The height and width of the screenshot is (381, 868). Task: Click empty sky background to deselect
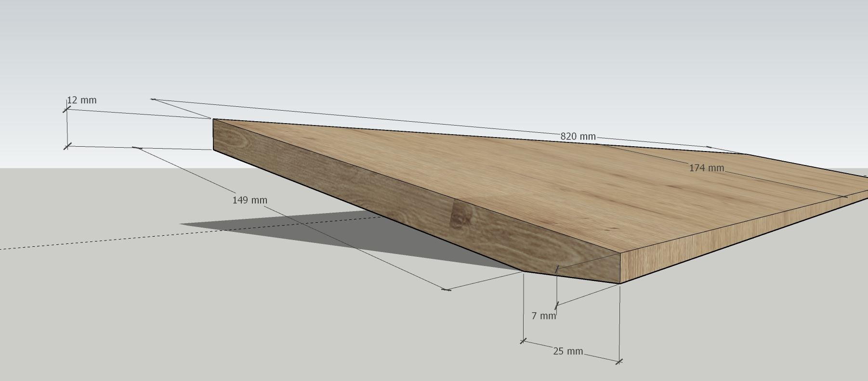tap(434, 48)
